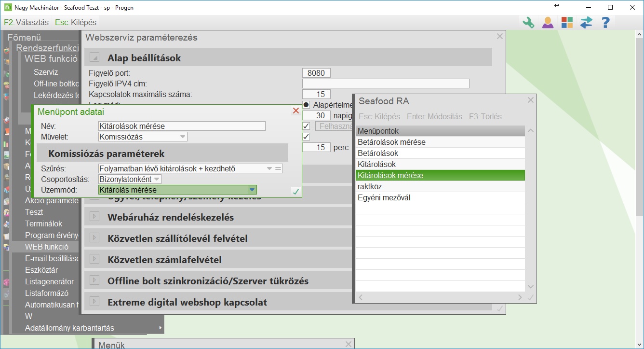The height and width of the screenshot is (349, 644).
Task: Click the perc number field
Action: (x=316, y=147)
